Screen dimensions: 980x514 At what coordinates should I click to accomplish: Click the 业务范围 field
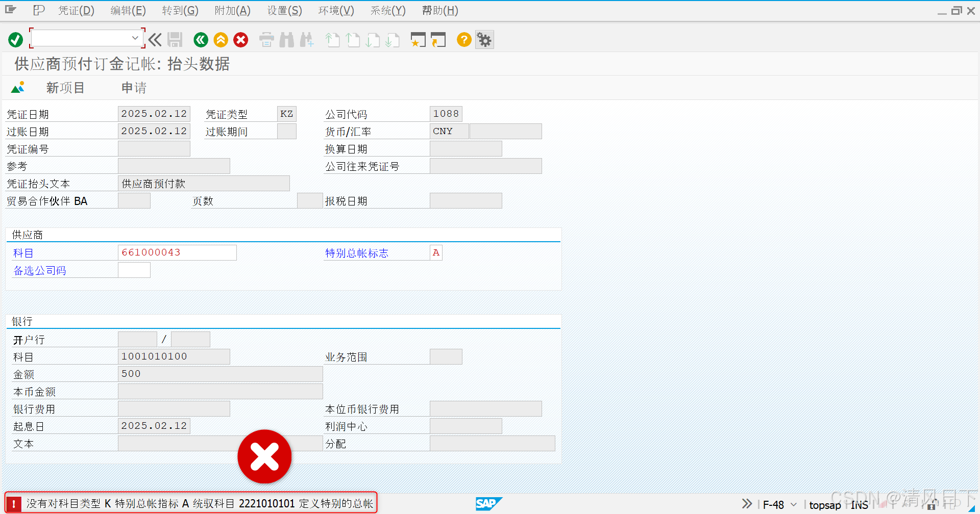pyautogui.click(x=446, y=356)
